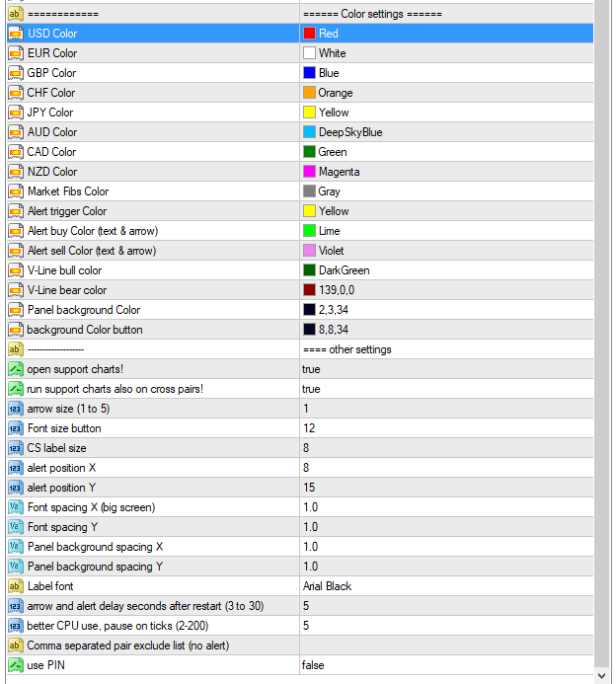Image resolution: width=616 pixels, height=684 pixels.
Task: Click the color icon beside NZD Color
Action: [x=16, y=172]
